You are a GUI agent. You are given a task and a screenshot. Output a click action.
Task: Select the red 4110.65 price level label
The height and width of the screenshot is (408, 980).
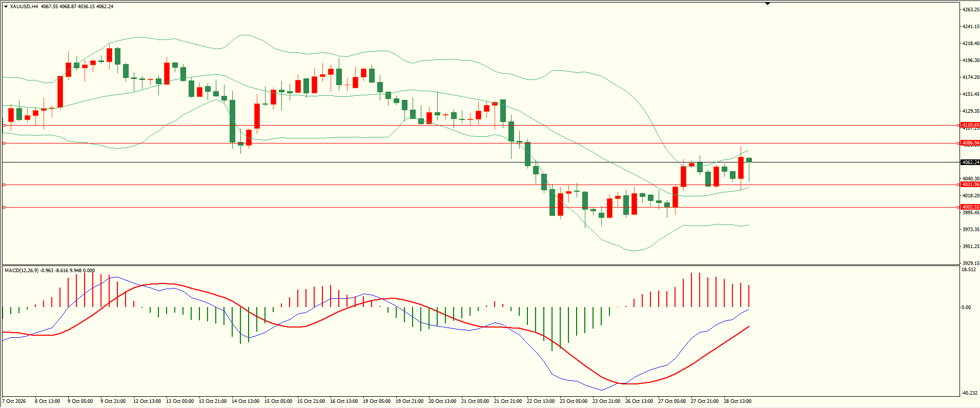pyautogui.click(x=970, y=125)
